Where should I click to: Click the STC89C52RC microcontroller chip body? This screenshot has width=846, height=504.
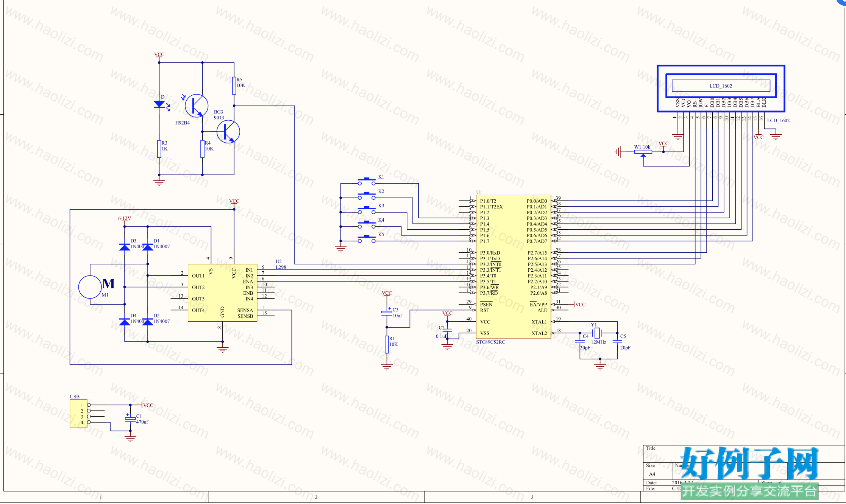(514, 267)
